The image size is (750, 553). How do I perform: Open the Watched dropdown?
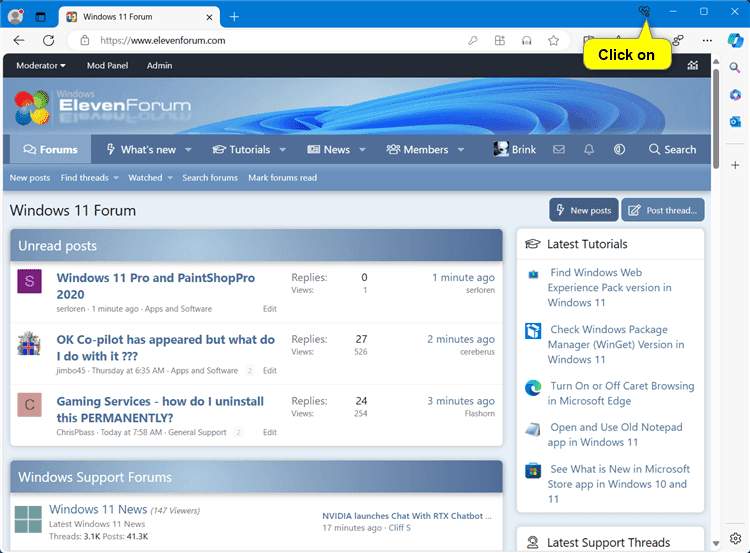(150, 178)
